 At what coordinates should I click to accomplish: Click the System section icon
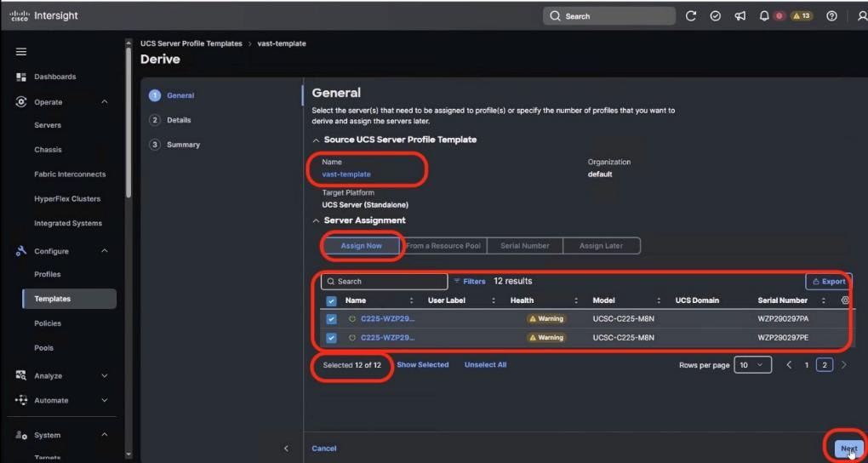(x=21, y=435)
